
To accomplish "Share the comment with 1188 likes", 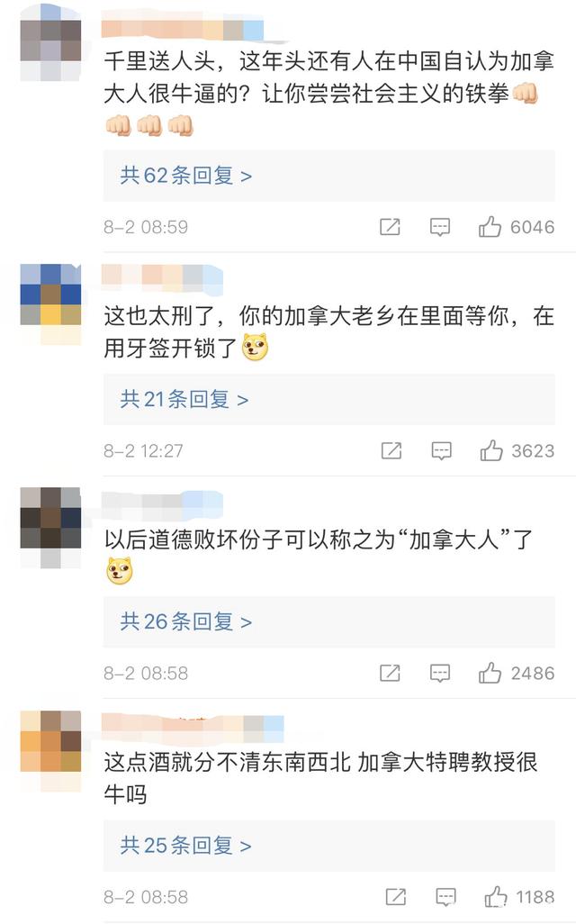I will [396, 896].
